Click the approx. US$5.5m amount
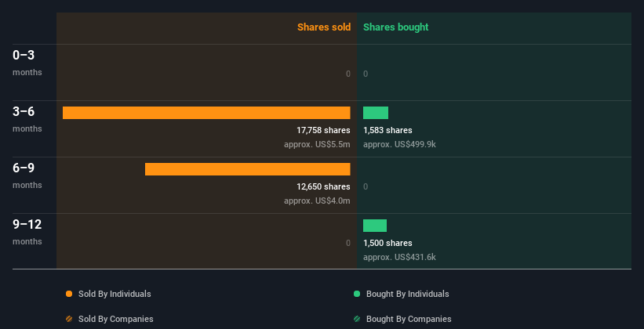 tap(317, 144)
